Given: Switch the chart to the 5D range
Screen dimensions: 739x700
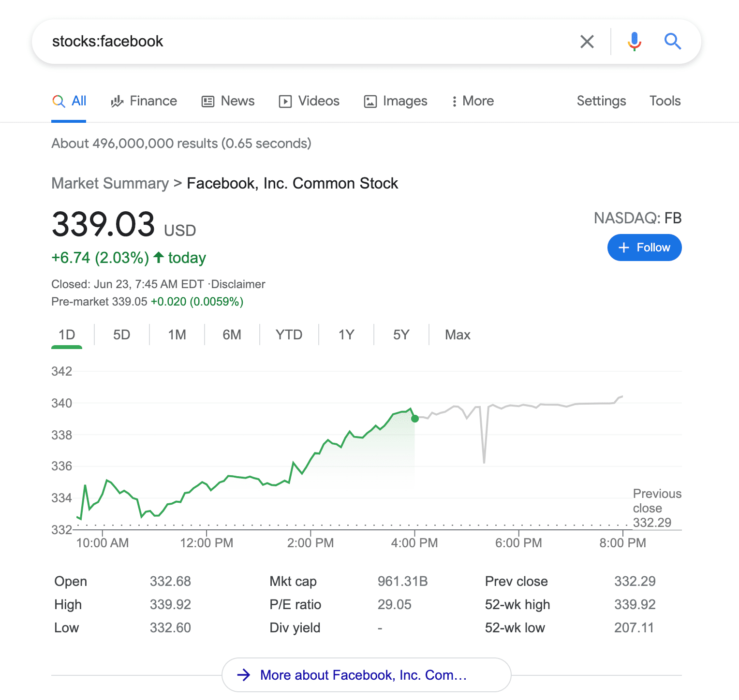Looking at the screenshot, I should pyautogui.click(x=121, y=334).
